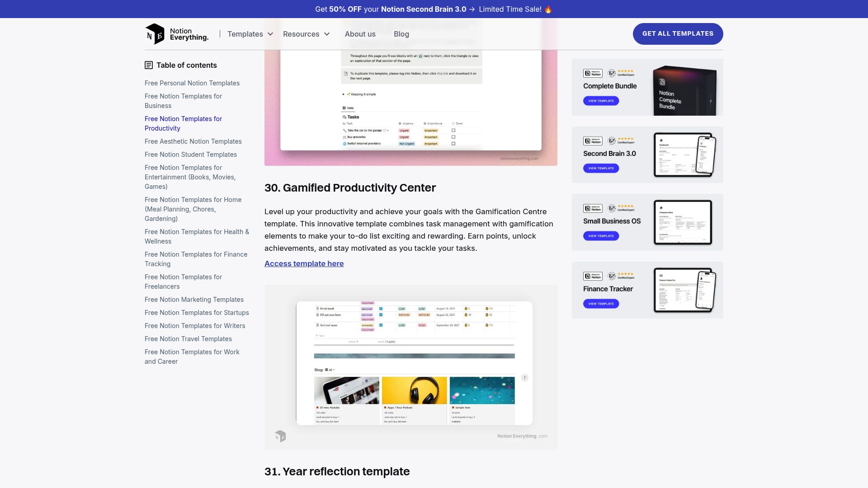Click the Complete Bundle card title
Viewport: 868px width, 488px height.
(610, 86)
